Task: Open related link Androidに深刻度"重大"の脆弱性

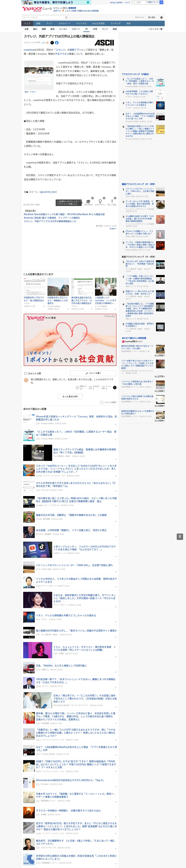Action: pos(52,218)
